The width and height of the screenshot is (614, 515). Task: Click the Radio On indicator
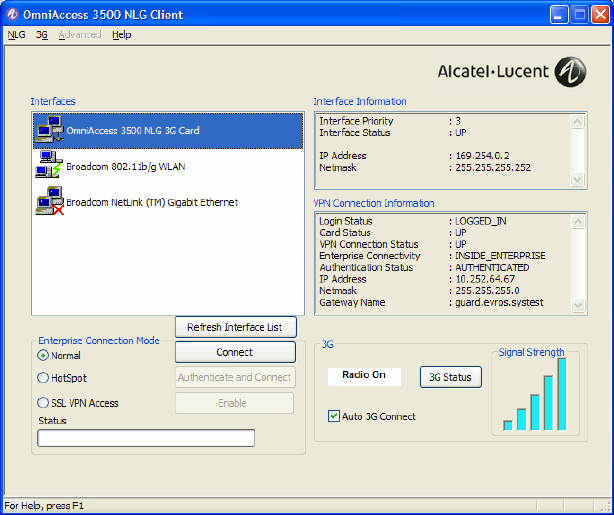[x=364, y=376]
